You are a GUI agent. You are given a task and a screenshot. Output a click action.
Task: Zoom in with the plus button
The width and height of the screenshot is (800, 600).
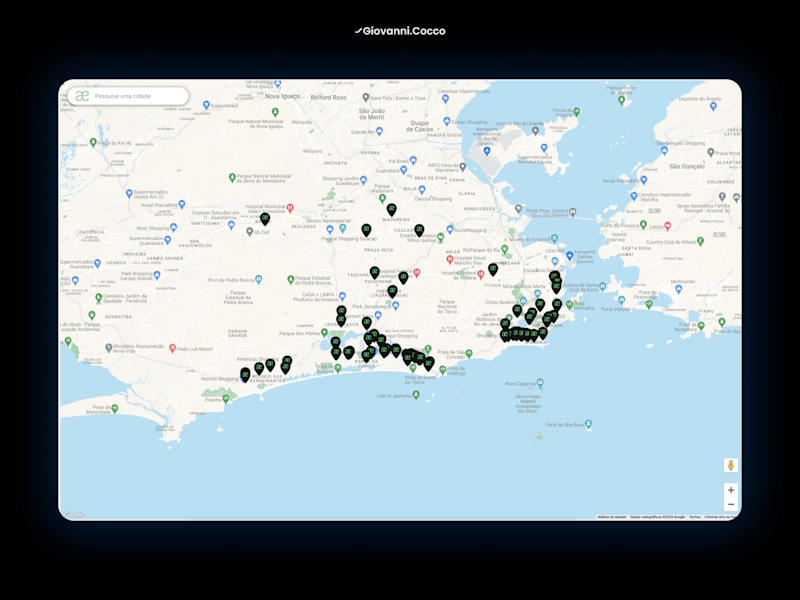click(731, 490)
